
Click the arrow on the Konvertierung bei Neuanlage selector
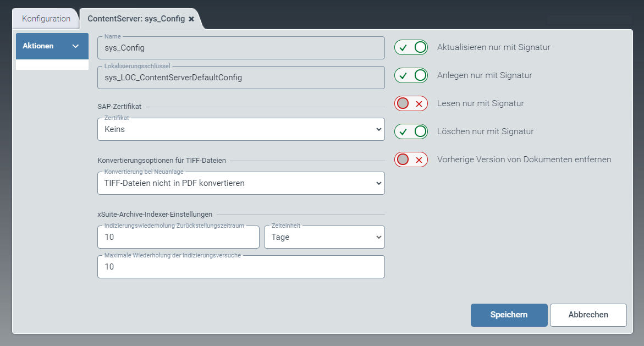(x=378, y=183)
